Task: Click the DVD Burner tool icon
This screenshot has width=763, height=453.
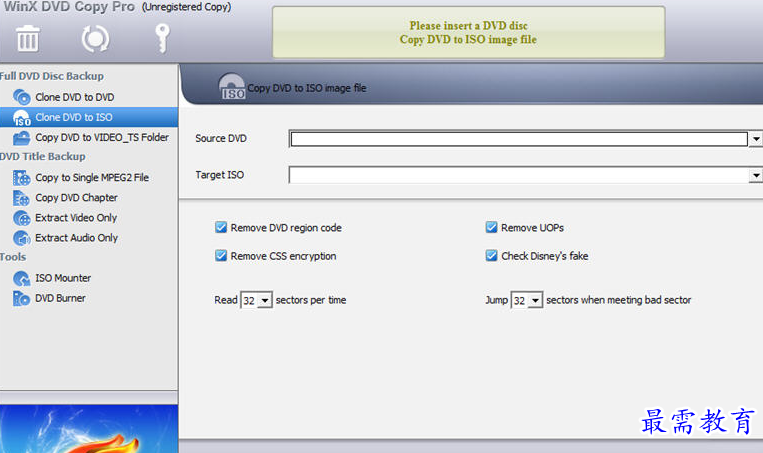Action: pos(21,298)
